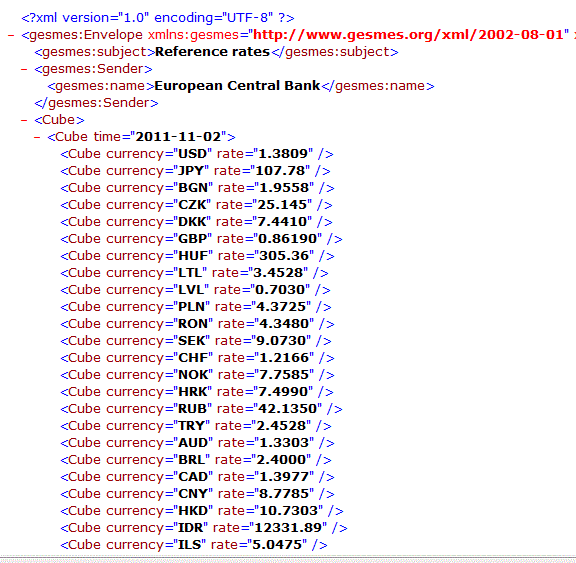Click the IDR rate 12331.89 row

pos(204,528)
